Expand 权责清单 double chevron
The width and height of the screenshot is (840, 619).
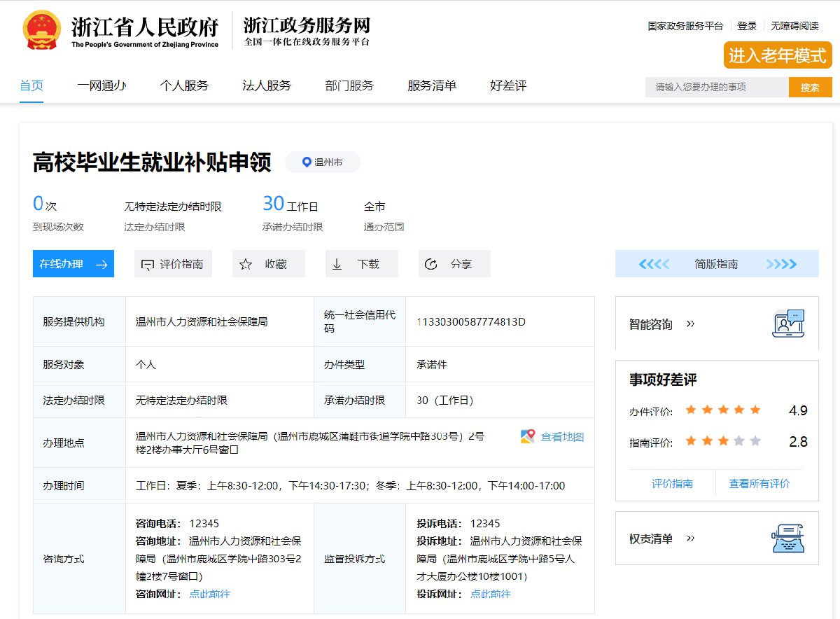coord(690,538)
